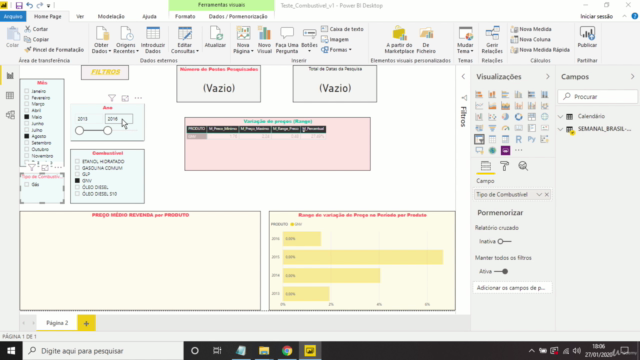Toggle Relatório cruzado switch
Viewport: 640px width, 360px height.
pos(504,241)
